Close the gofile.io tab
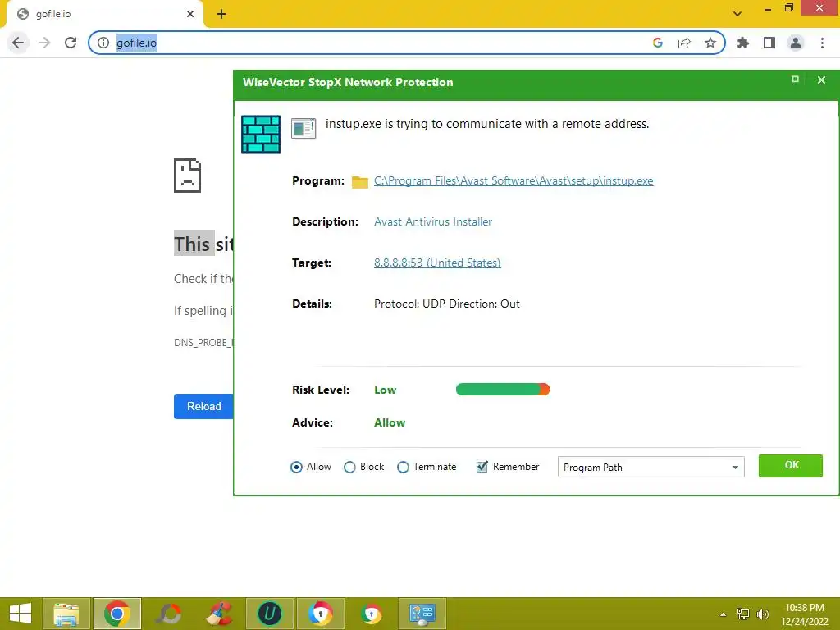 point(190,14)
